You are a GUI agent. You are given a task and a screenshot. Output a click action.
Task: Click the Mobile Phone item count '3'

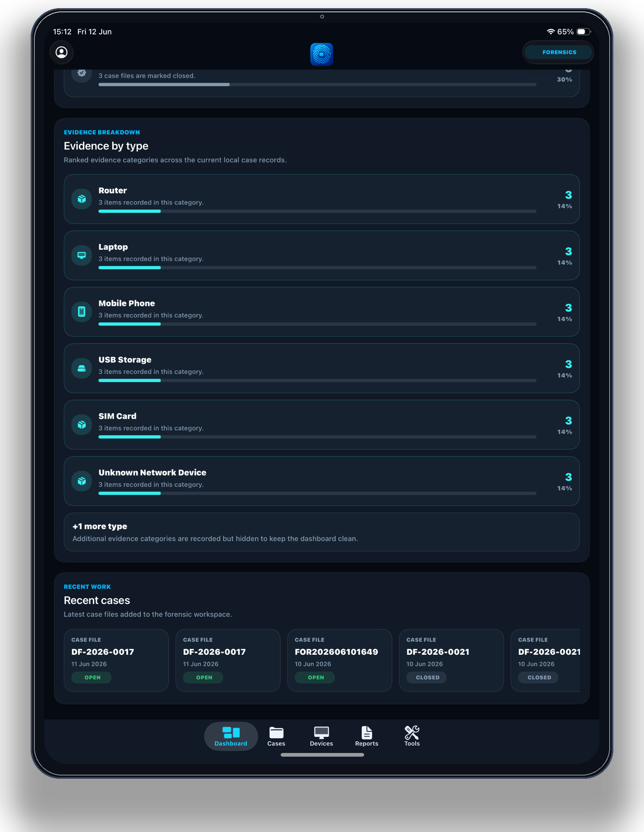(x=568, y=308)
